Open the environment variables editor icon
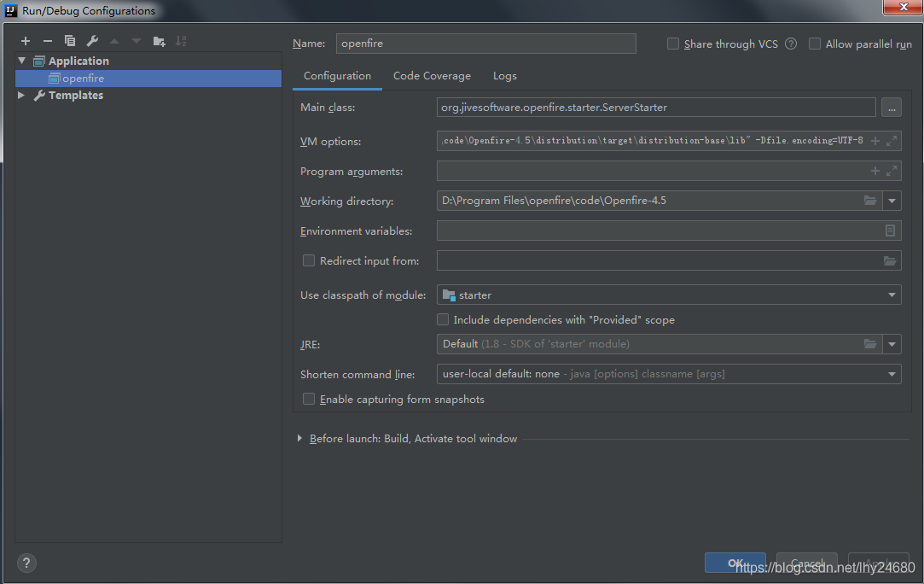The image size is (924, 584). click(891, 231)
